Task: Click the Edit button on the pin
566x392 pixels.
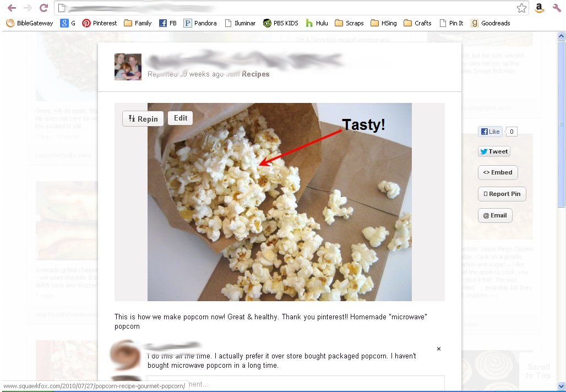Action: [181, 118]
